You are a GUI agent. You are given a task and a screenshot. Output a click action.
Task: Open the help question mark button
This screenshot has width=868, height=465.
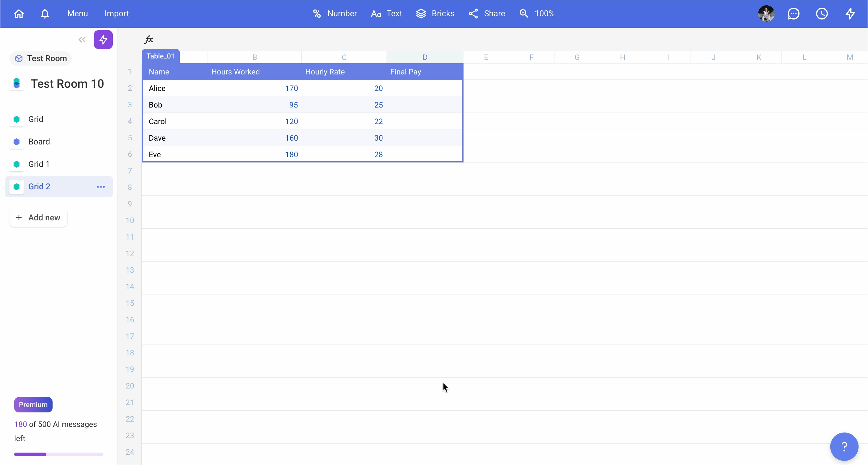844,446
